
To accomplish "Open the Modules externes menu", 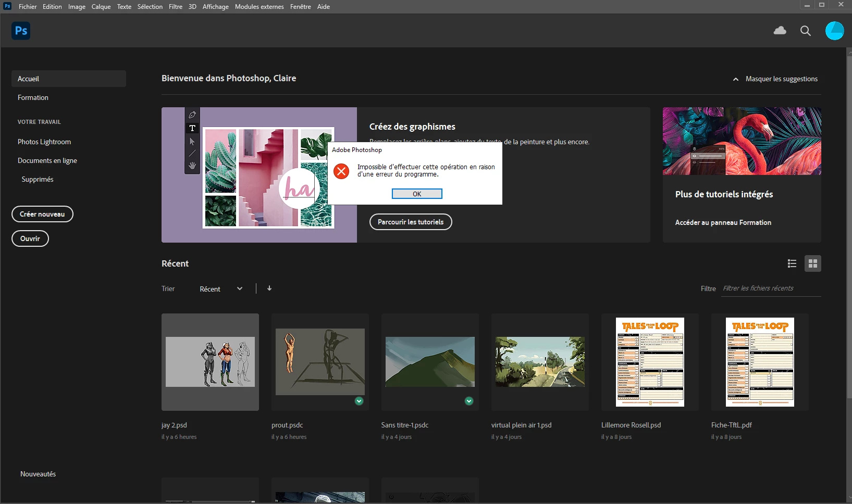I will (260, 7).
